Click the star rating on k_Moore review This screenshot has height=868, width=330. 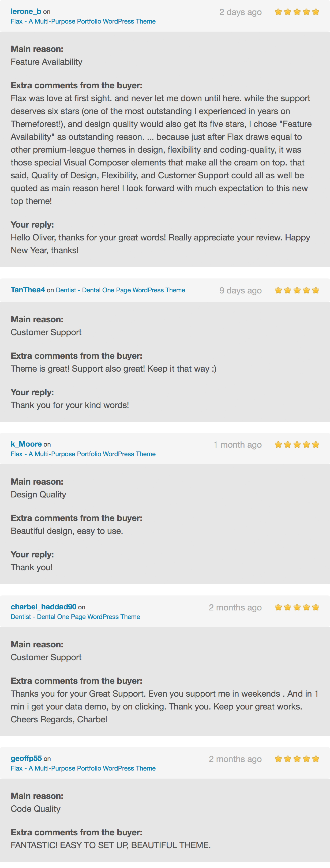tap(297, 445)
